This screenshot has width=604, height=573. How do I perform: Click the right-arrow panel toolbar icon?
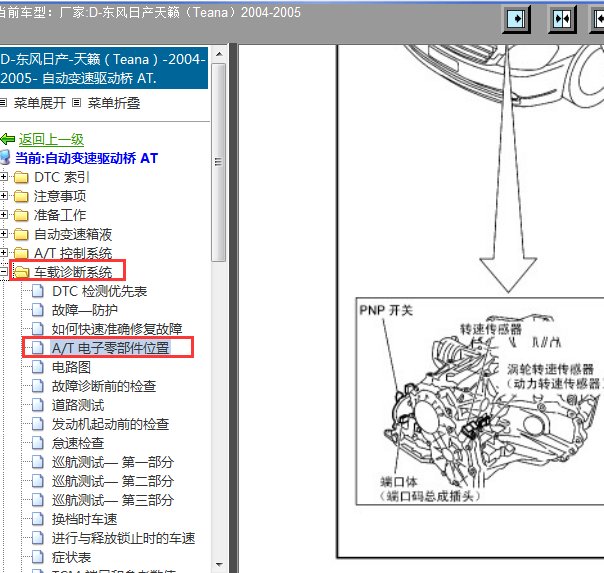[x=517, y=19]
